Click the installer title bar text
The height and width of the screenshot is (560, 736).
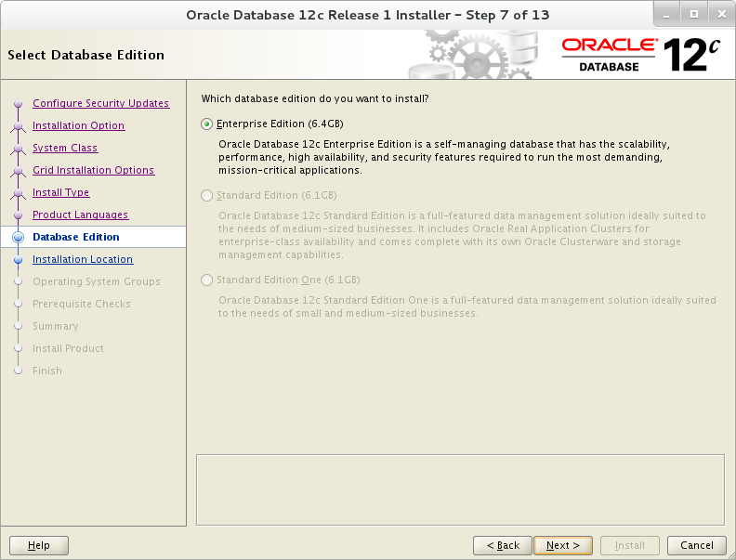pos(367,15)
